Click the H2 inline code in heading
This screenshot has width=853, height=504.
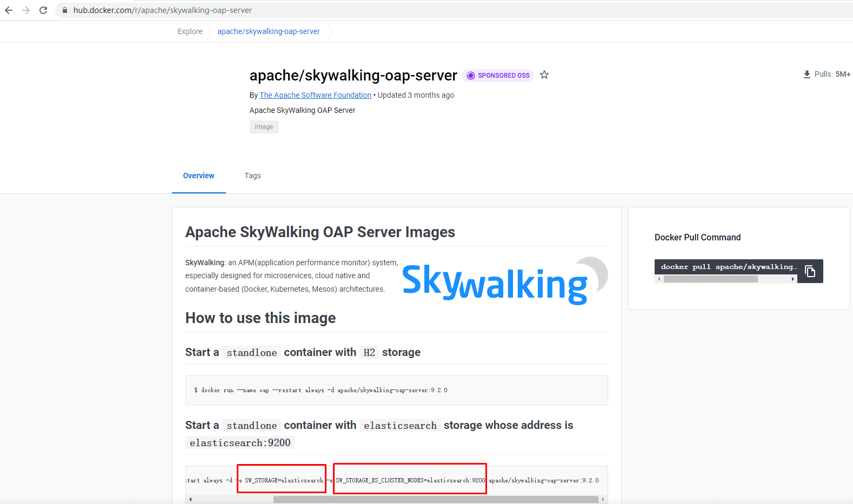point(369,353)
